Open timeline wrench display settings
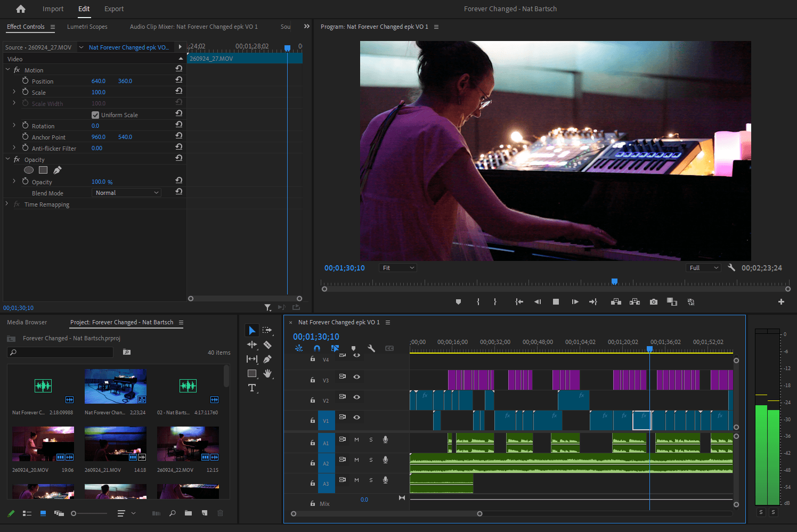Screen dimensions: 797x532 (371, 348)
